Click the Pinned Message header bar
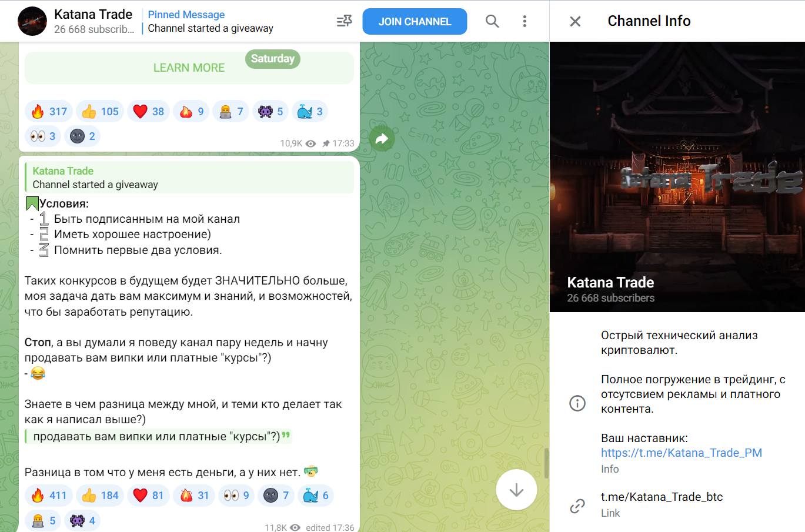Image resolution: width=805 pixels, height=532 pixels. 210,21
